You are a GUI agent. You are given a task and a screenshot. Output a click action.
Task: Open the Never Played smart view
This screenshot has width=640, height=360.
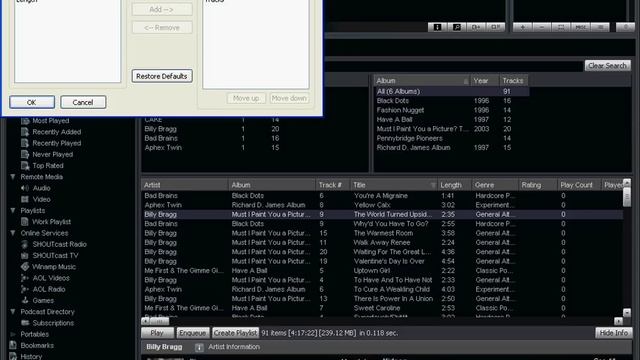point(52,154)
